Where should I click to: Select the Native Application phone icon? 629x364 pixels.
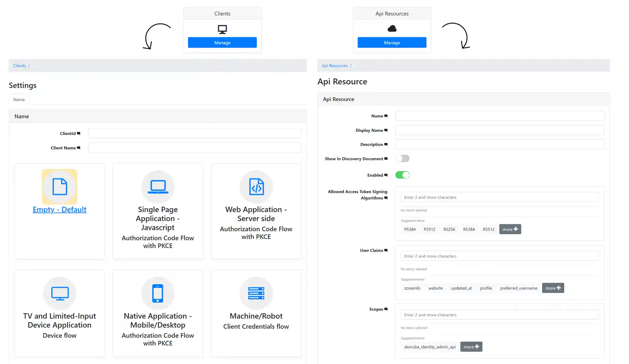(158, 293)
